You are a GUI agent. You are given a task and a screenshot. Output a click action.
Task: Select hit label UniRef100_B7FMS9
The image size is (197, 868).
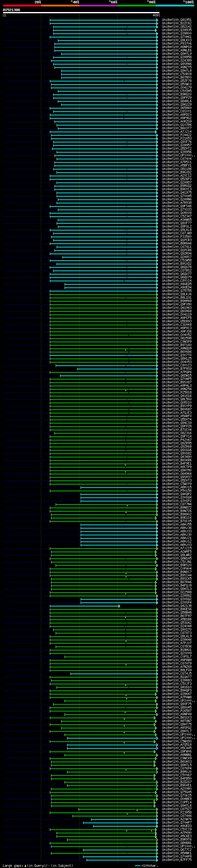pos(176,369)
